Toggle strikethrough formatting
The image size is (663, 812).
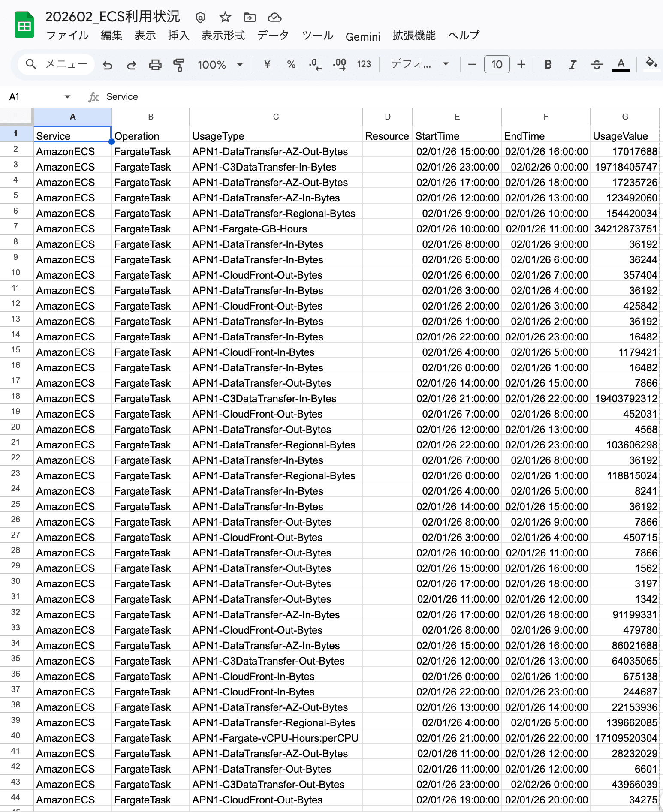coord(597,65)
